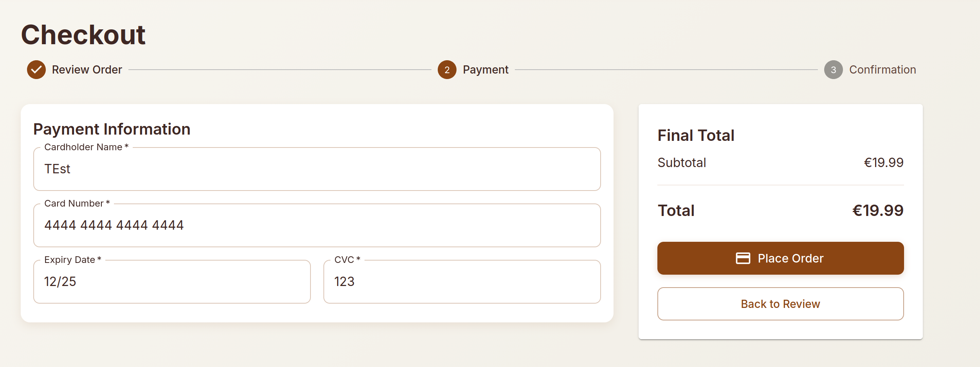Select the Confirmation step label
The width and height of the screenshot is (980, 367).
click(x=883, y=70)
